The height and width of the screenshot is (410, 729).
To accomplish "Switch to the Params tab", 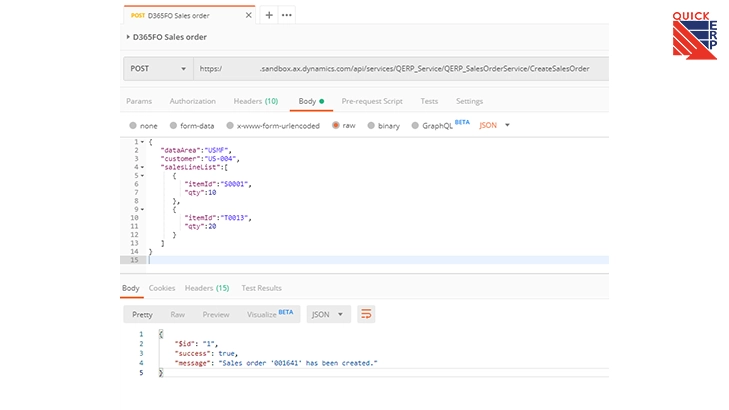I will pos(139,101).
